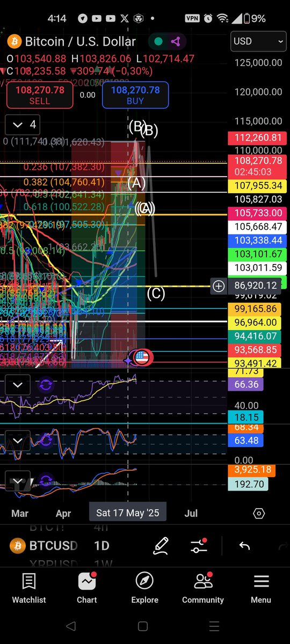The image size is (290, 644).
Task: Open the BTCUSD symbol selector
Action: pos(53,546)
